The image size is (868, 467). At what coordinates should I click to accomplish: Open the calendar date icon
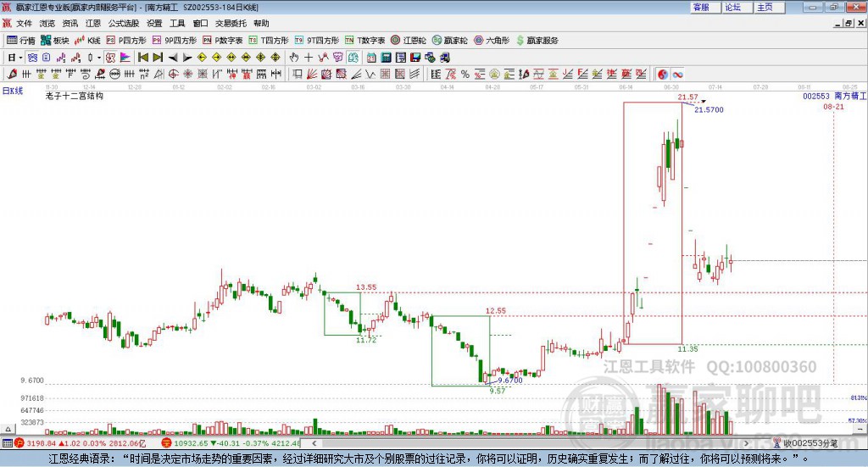click(x=371, y=58)
